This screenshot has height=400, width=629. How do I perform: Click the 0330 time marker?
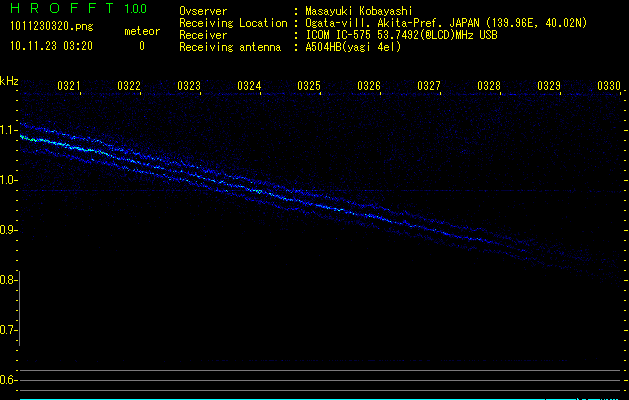609,86
